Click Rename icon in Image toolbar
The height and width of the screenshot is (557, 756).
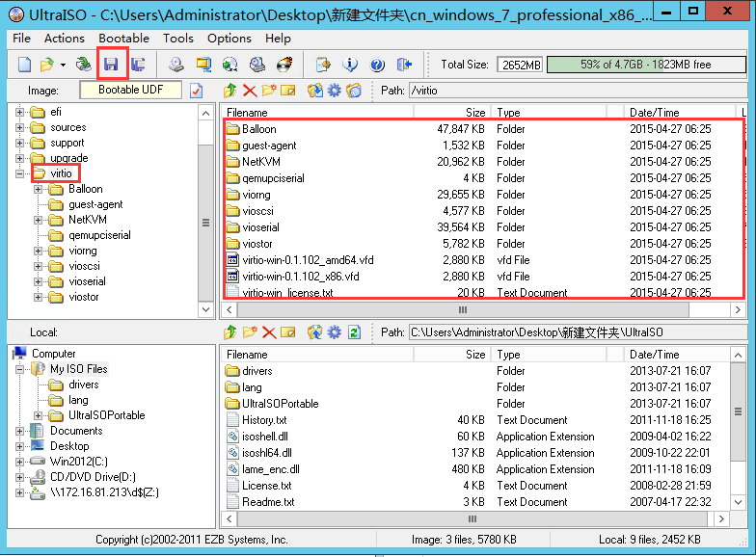tap(287, 91)
